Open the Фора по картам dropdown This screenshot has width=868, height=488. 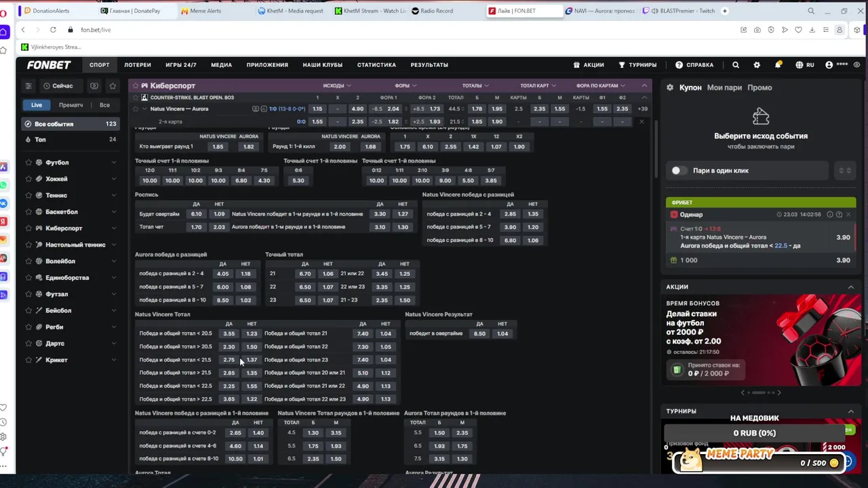[x=600, y=86]
